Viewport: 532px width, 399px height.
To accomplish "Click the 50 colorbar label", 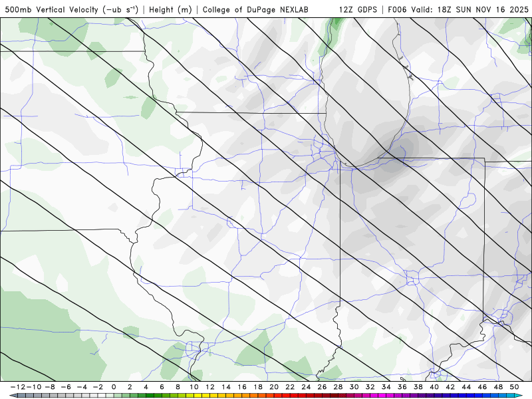I will (x=514, y=387).
